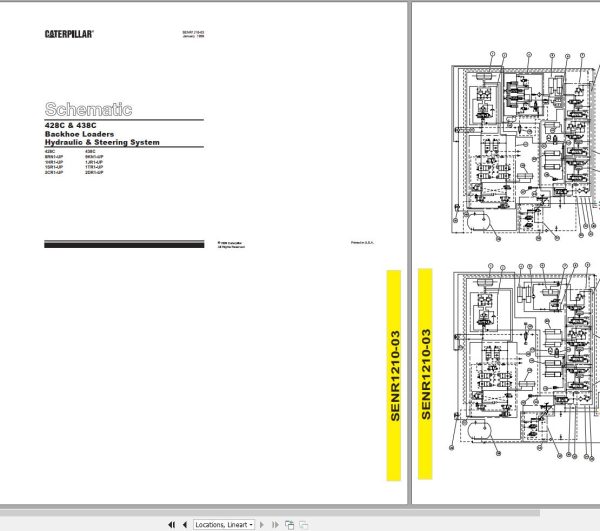
Task: Go to the previous page
Action: click(x=185, y=524)
